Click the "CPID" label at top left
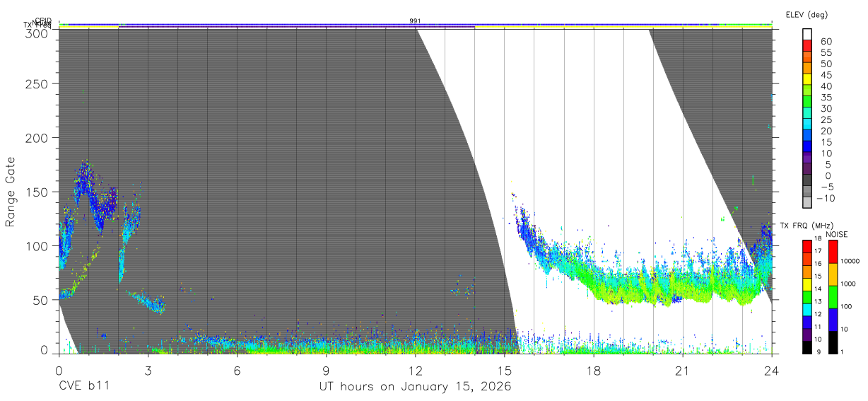 42,21
